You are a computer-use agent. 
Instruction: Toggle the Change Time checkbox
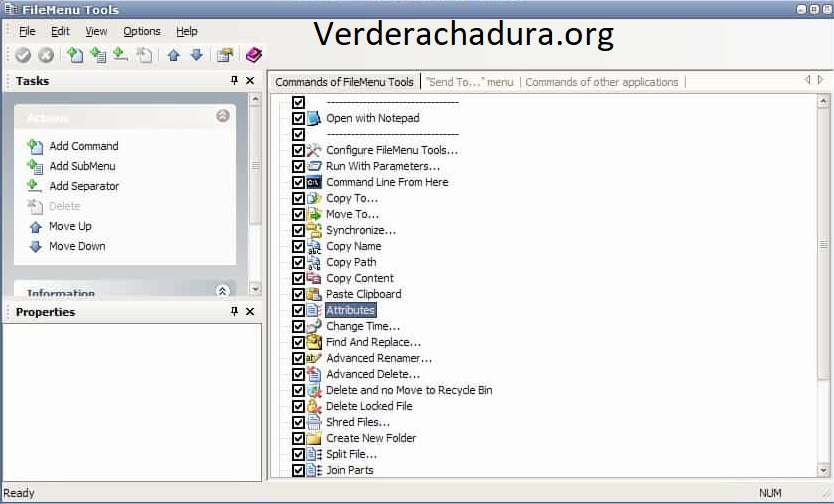(298, 326)
